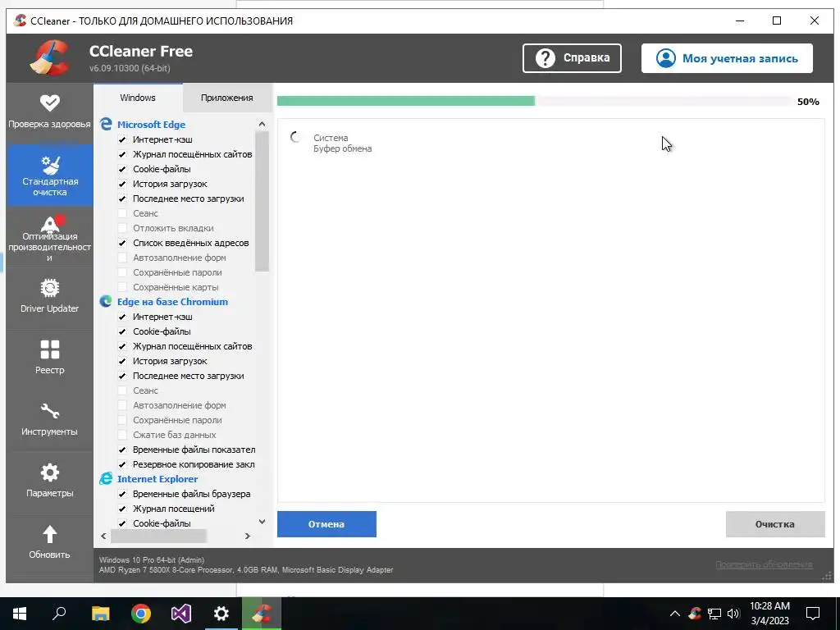Click CCleaner icon in taskbar
840x630 pixels.
[x=262, y=614]
